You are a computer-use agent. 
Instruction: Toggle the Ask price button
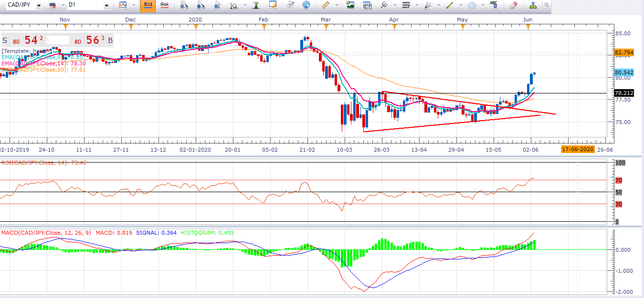(165, 6)
